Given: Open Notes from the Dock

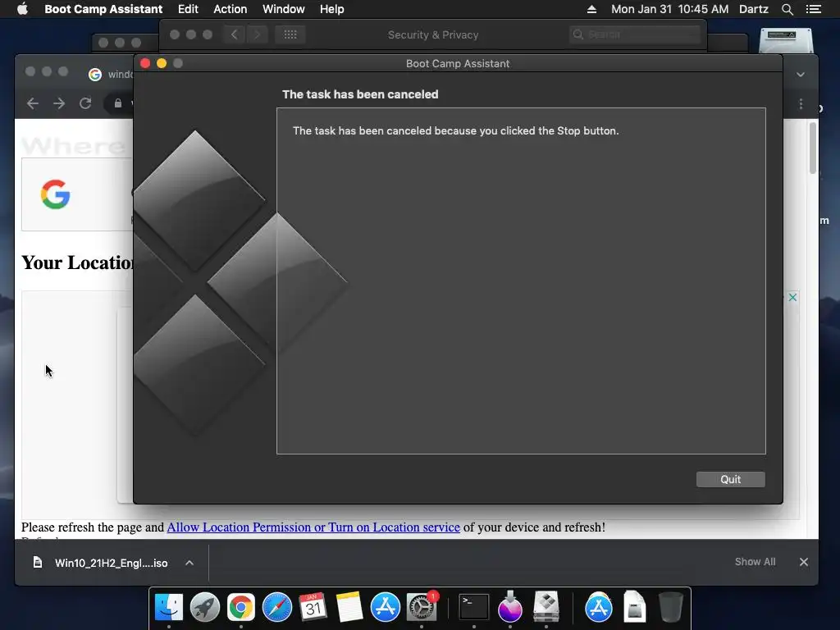Looking at the screenshot, I should 349,607.
